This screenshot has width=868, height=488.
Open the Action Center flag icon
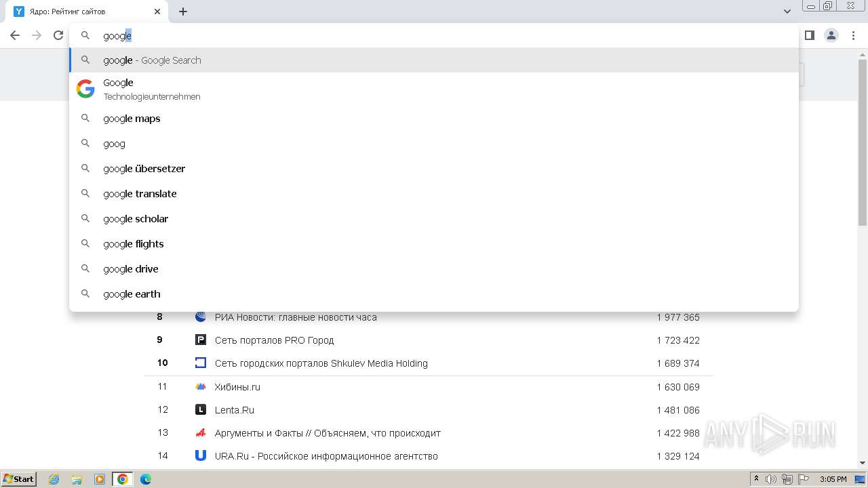point(804,479)
